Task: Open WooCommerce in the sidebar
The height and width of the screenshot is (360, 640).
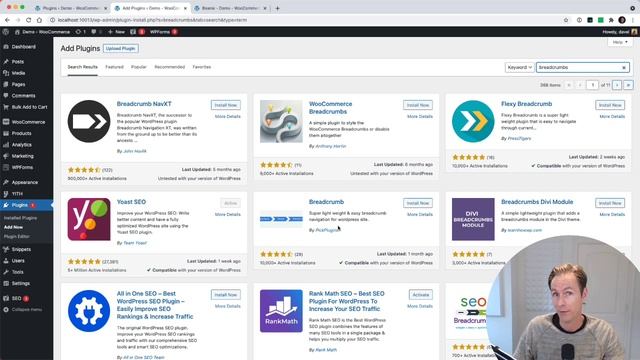Action: pyautogui.click(x=28, y=122)
